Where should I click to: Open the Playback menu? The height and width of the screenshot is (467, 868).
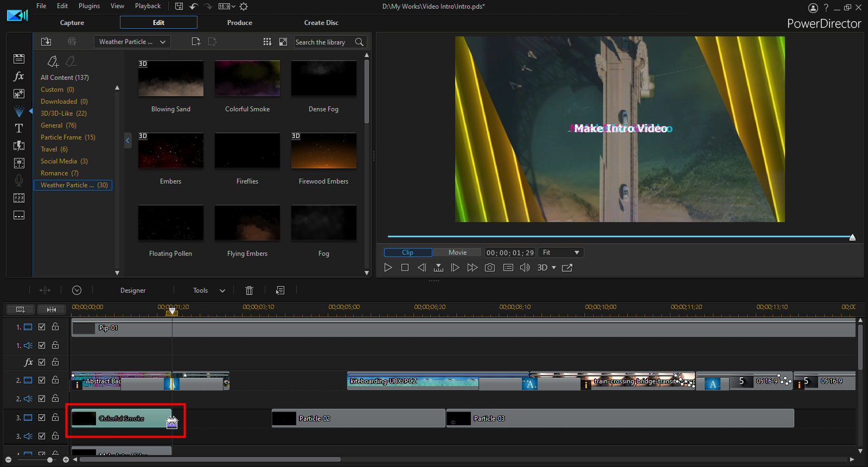point(148,6)
